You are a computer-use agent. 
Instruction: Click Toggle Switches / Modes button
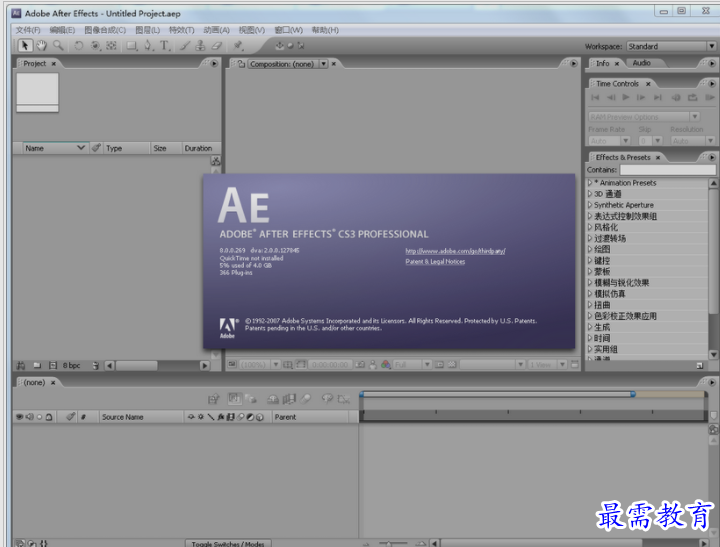click(x=228, y=543)
